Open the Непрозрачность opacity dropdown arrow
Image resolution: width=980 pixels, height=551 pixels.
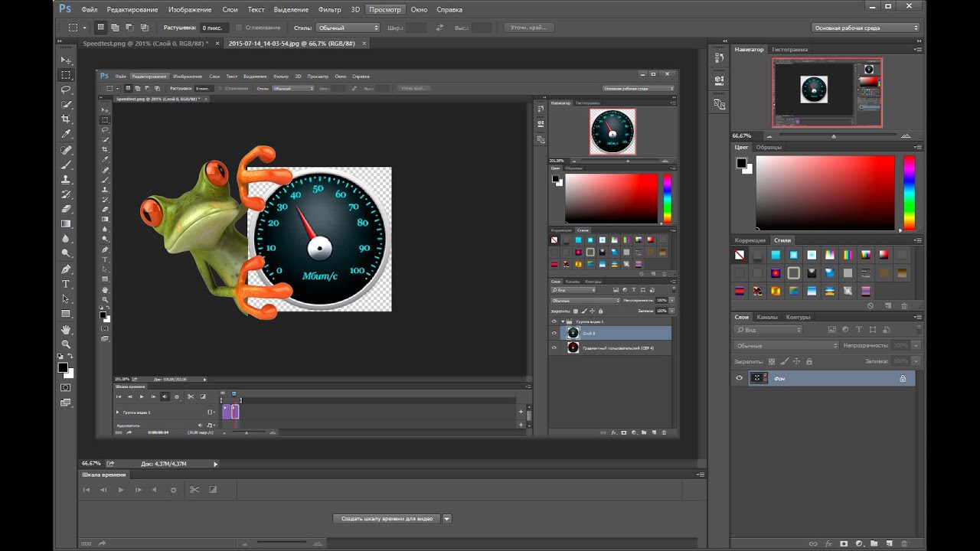pos(916,346)
